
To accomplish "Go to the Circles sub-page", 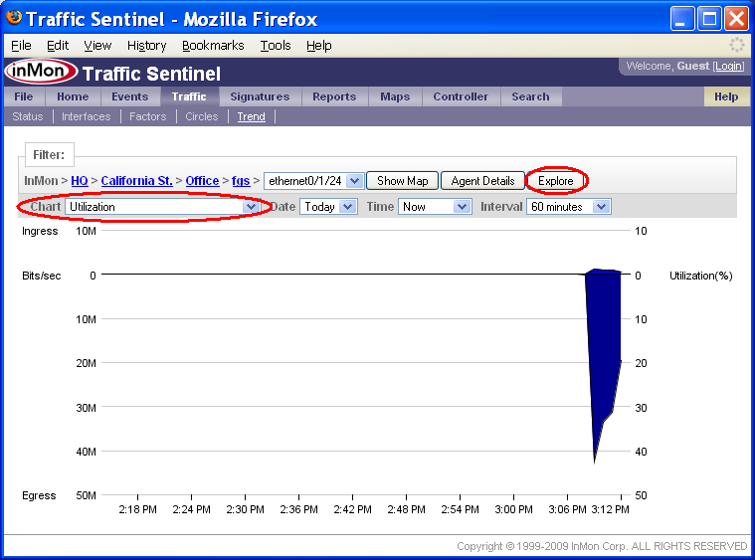I will coord(202,116).
